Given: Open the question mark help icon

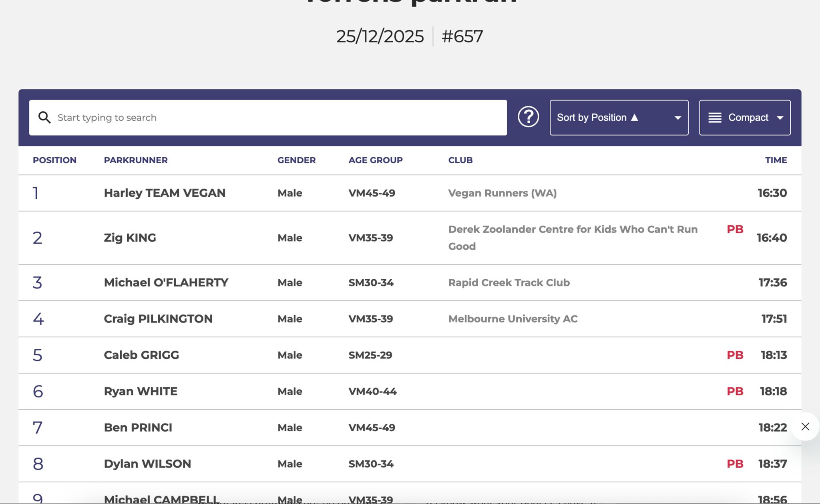Looking at the screenshot, I should (528, 117).
